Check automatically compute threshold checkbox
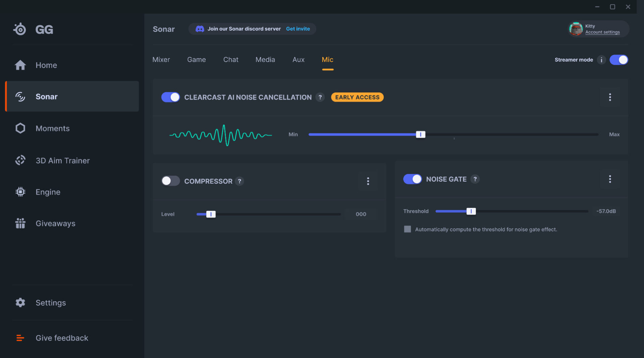 (x=408, y=229)
